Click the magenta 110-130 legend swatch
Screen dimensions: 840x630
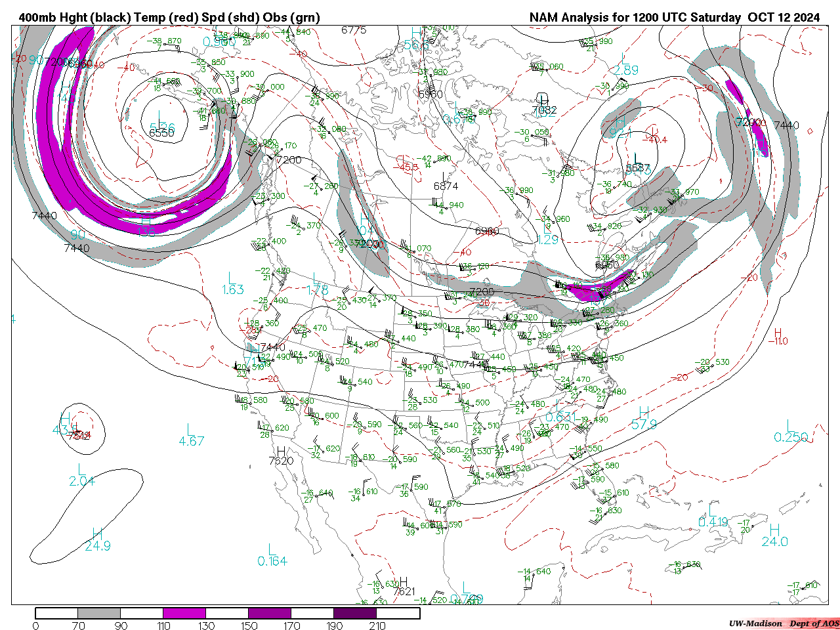click(x=184, y=614)
